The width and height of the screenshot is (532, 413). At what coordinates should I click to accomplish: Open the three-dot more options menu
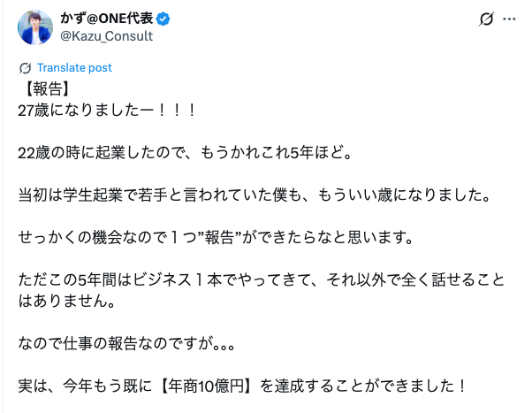pyautogui.click(x=509, y=19)
